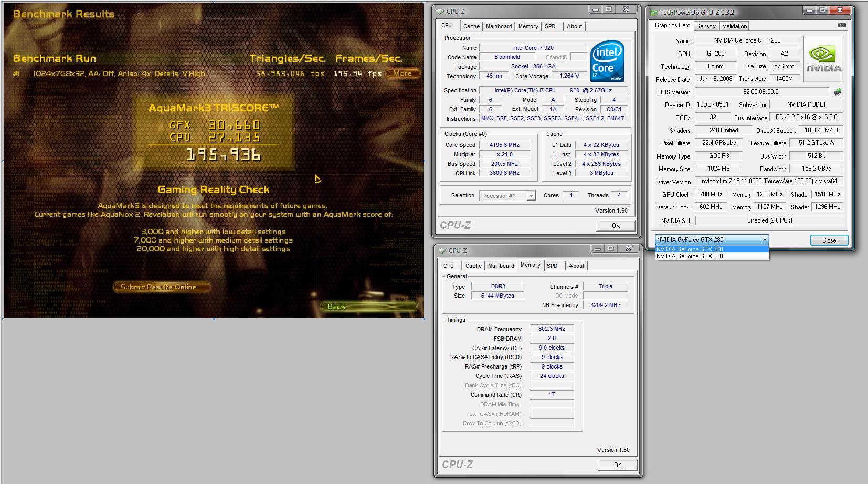Select the Sensors tab in GPU-Z
This screenshot has height=484, width=868.
706,26
